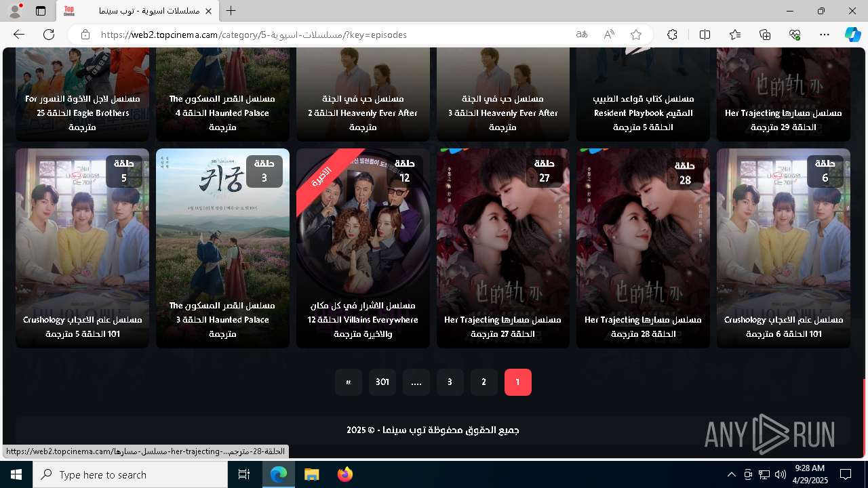The width and height of the screenshot is (868, 488).
Task: Close the Top Cinema tab
Action: [208, 11]
